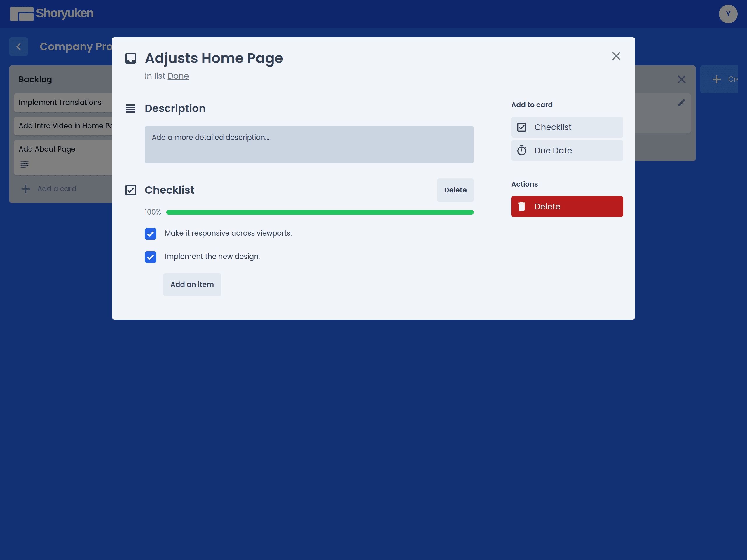This screenshot has width=747, height=560.
Task: Click the card icon next to title
Action: [x=130, y=58]
